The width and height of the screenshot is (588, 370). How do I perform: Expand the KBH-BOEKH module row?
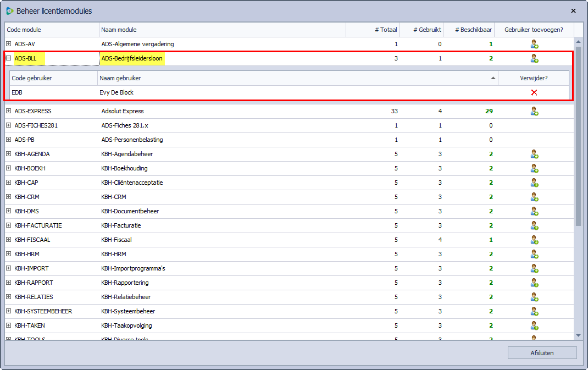pyautogui.click(x=9, y=168)
